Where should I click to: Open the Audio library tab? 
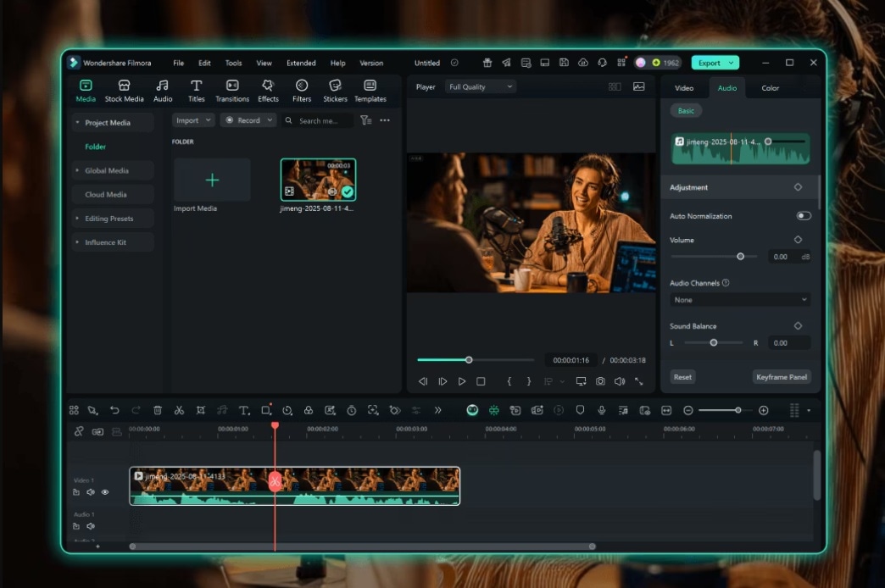point(163,91)
